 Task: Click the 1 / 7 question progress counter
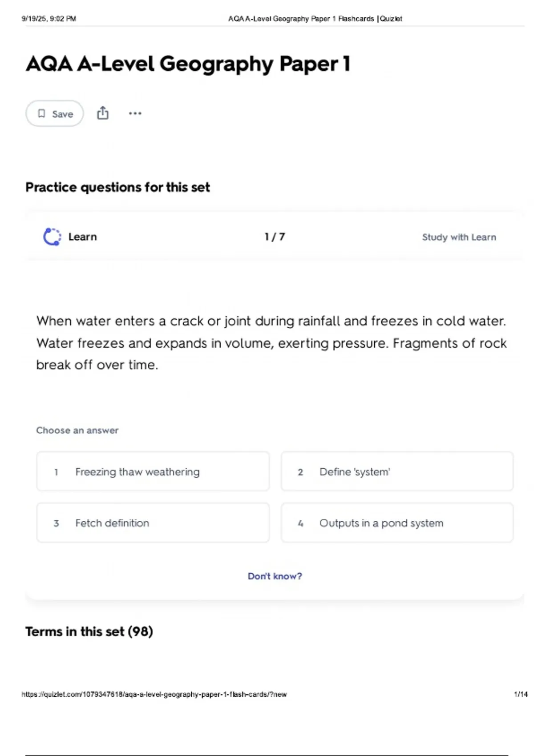coord(275,237)
